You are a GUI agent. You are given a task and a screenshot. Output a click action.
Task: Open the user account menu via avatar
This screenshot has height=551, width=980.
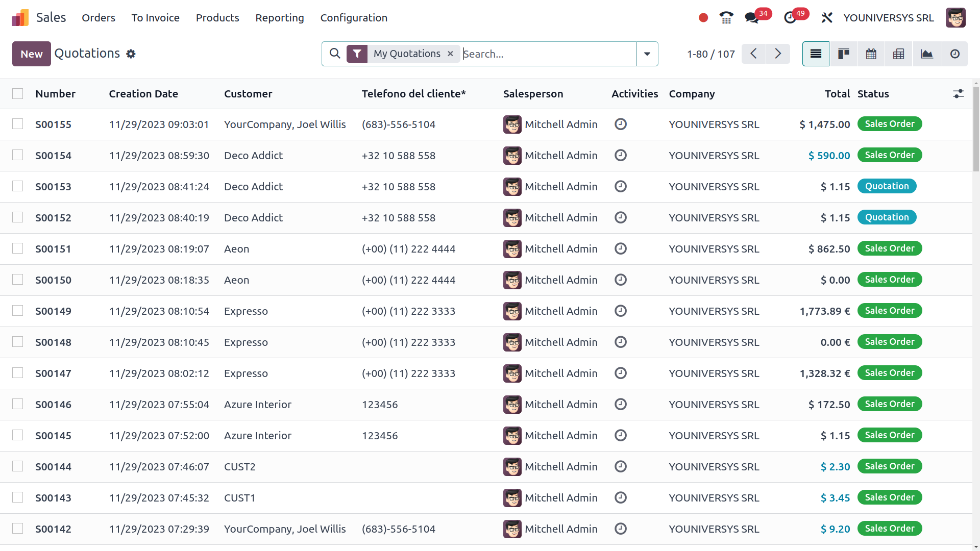click(955, 17)
